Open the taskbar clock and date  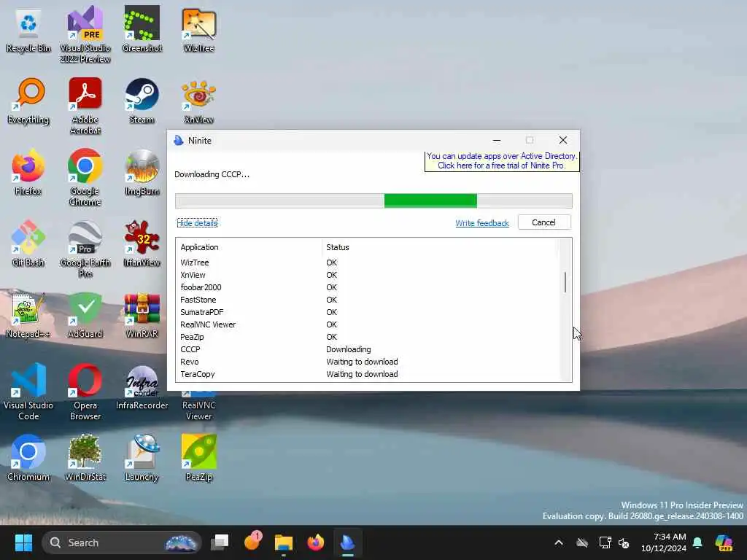(664, 542)
